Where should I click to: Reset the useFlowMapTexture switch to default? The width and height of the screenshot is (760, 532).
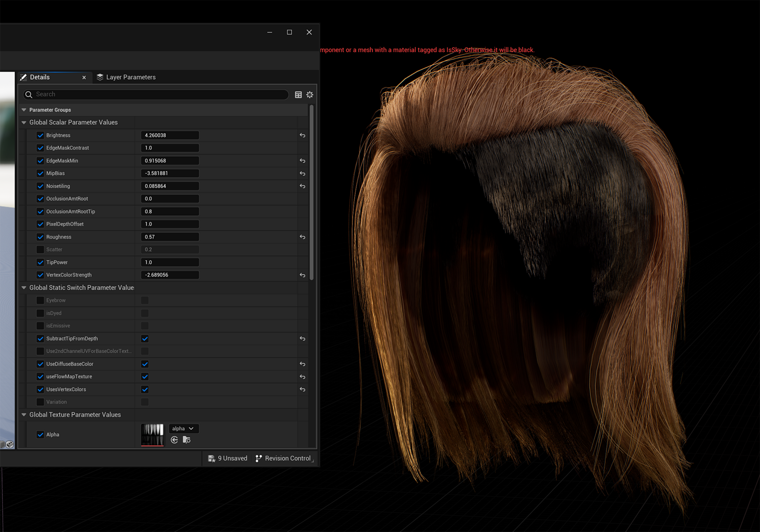[x=302, y=377]
